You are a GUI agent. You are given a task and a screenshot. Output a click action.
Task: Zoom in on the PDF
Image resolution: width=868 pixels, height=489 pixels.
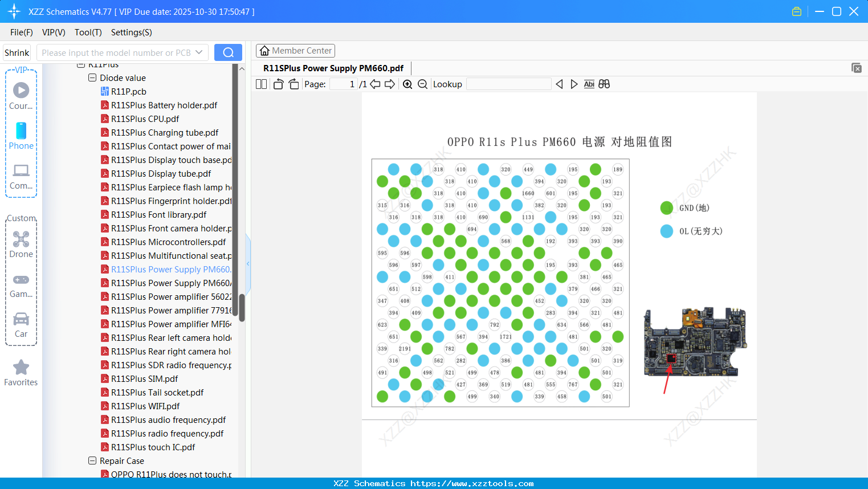point(407,84)
